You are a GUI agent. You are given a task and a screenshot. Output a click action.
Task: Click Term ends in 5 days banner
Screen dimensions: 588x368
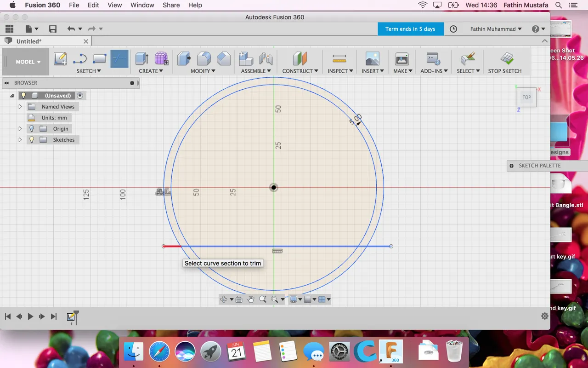pyautogui.click(x=410, y=29)
